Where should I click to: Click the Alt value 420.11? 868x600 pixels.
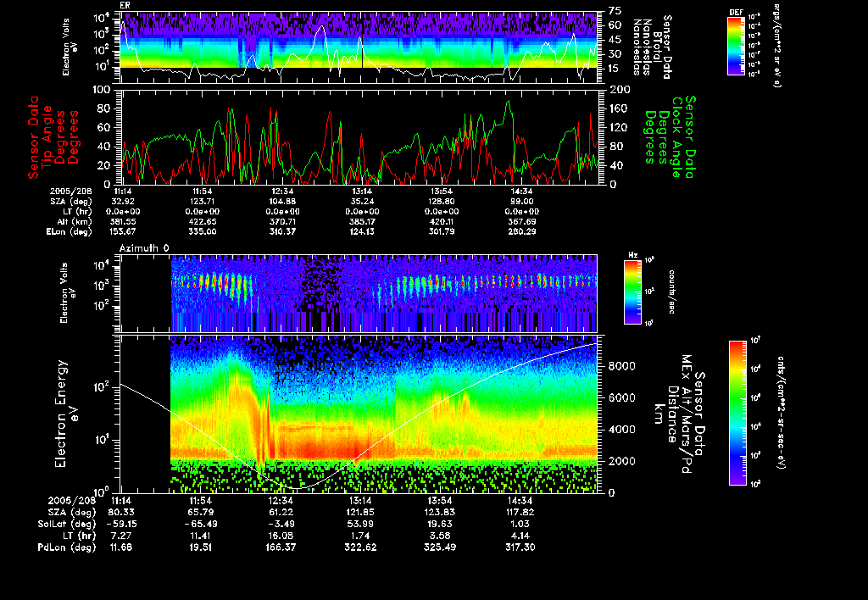point(442,221)
